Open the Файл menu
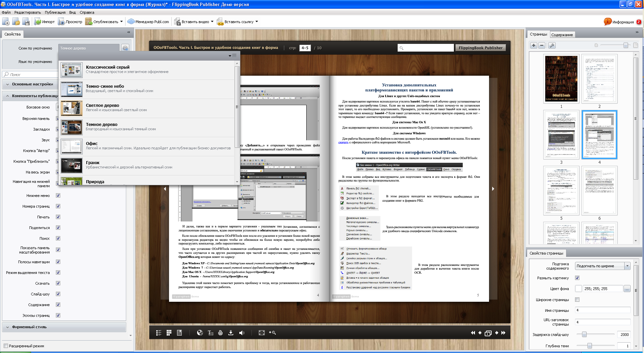Viewport: 644px width, 353px height. coord(6,12)
